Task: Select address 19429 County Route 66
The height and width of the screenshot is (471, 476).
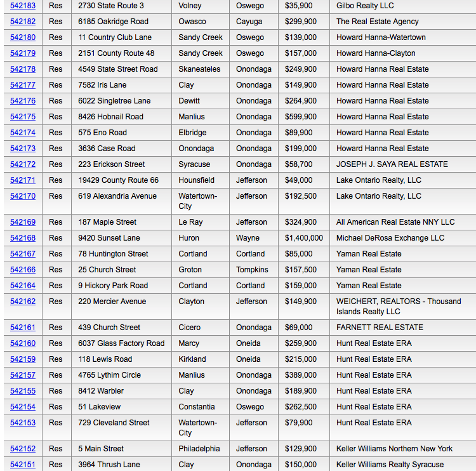Action: [119, 180]
